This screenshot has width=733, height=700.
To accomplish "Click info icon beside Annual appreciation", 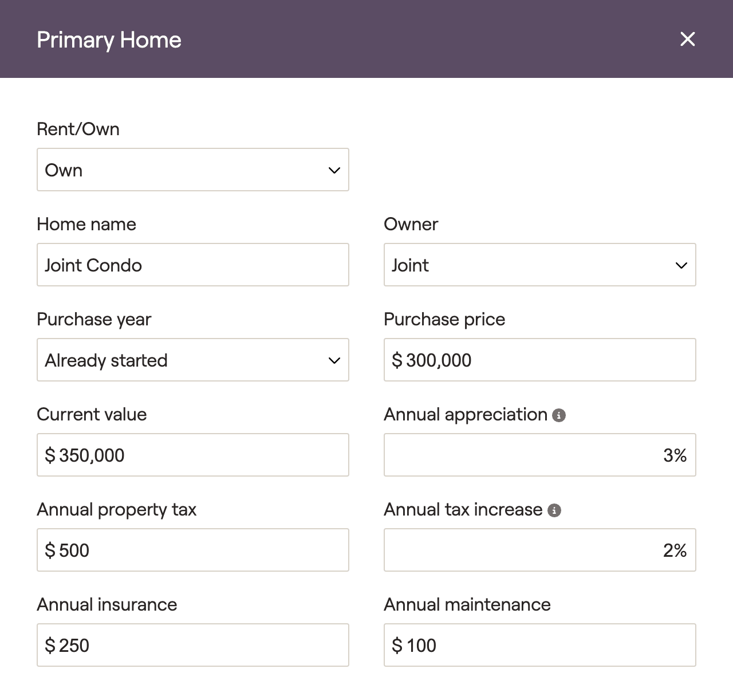I will (559, 415).
